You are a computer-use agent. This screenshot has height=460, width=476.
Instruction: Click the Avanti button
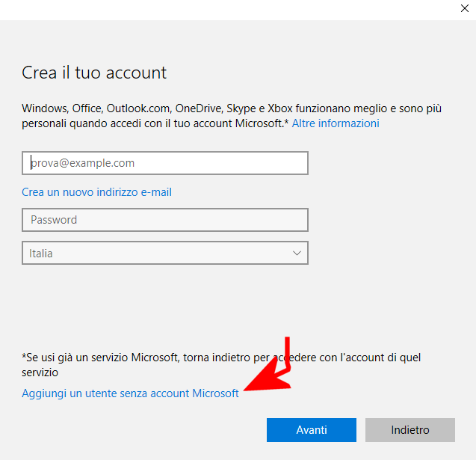click(x=312, y=430)
